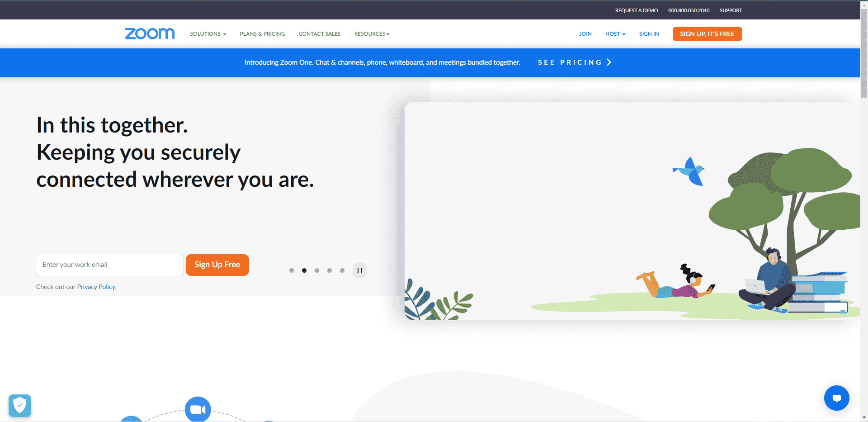The image size is (868, 422).
Task: Focus the work email input field
Action: tap(109, 265)
